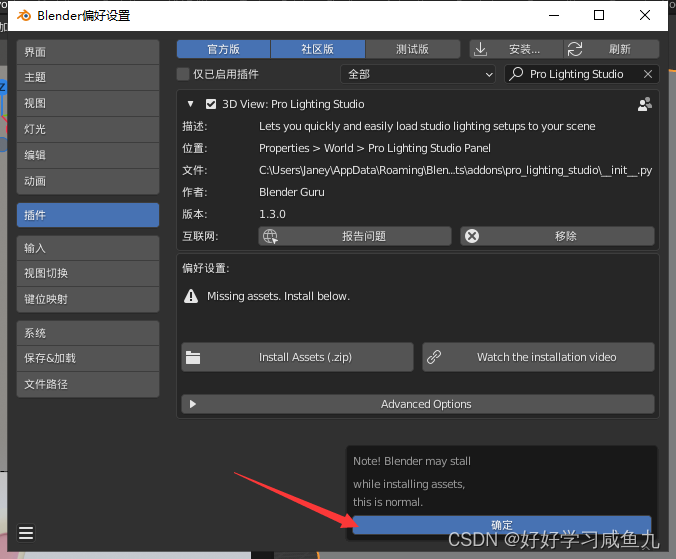Screen dimensions: 676x559
Task: Open the 键位映射 preferences section
Action: [88, 299]
